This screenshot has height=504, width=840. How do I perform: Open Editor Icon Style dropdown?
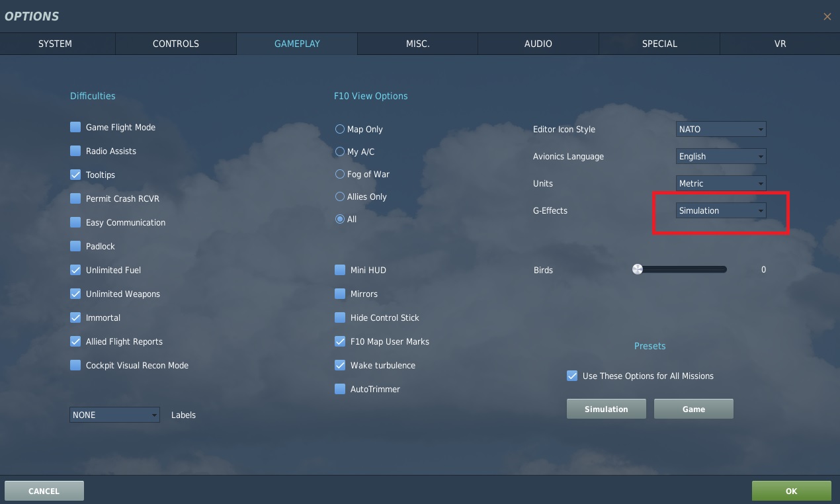(x=721, y=129)
